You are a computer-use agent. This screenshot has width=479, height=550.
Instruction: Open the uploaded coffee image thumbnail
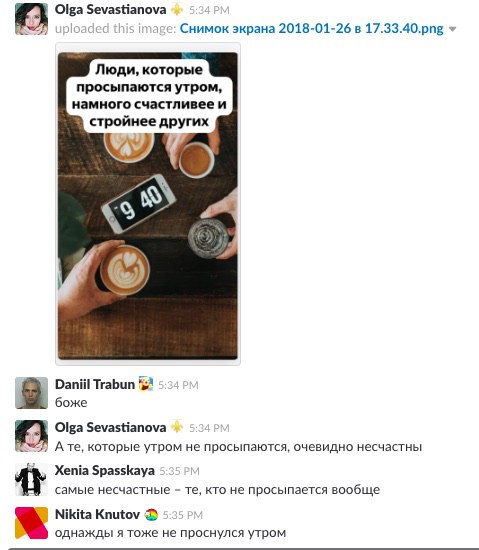click(x=148, y=204)
